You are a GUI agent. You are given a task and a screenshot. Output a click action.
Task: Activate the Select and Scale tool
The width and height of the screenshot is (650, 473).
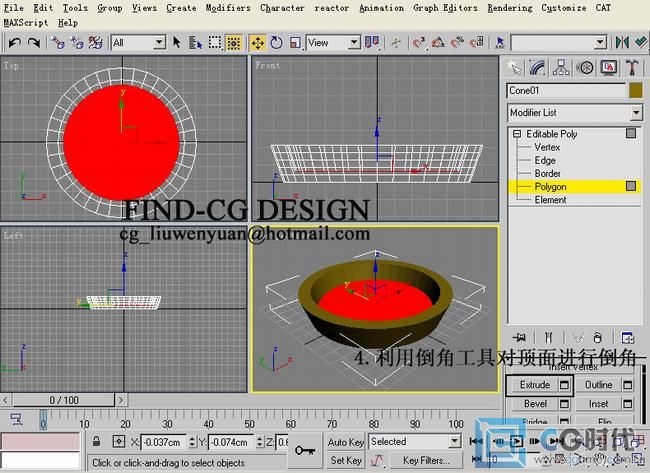(295, 42)
